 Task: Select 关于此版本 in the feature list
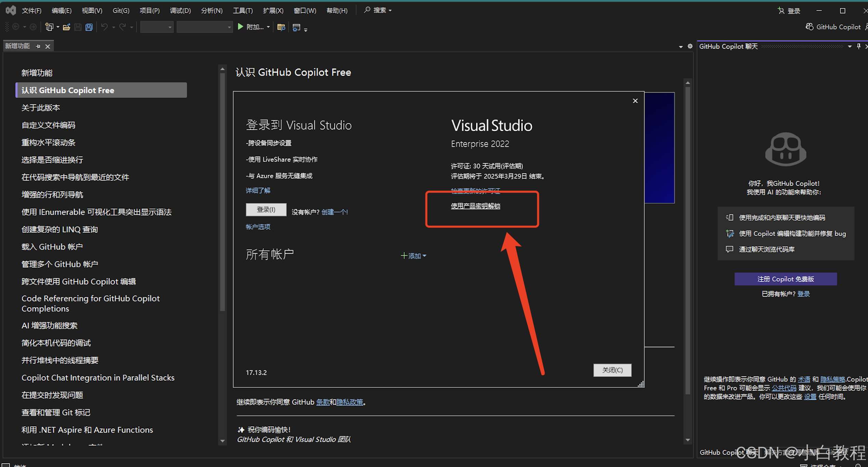pos(41,108)
